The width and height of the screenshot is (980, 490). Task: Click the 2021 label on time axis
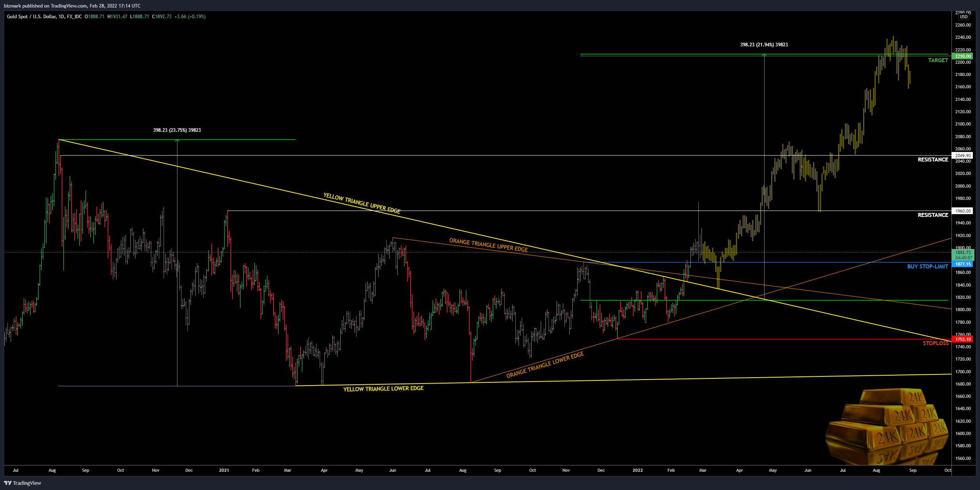224,470
